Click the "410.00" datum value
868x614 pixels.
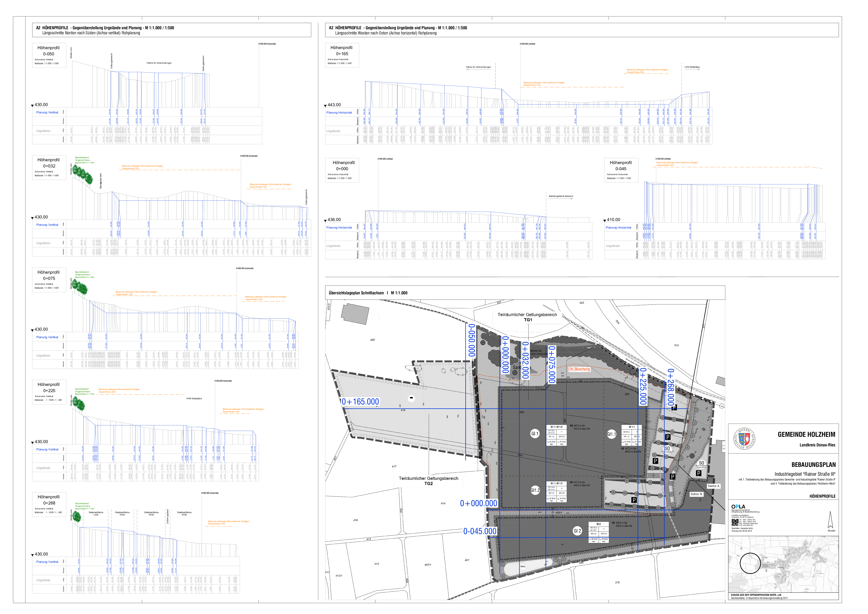614,220
